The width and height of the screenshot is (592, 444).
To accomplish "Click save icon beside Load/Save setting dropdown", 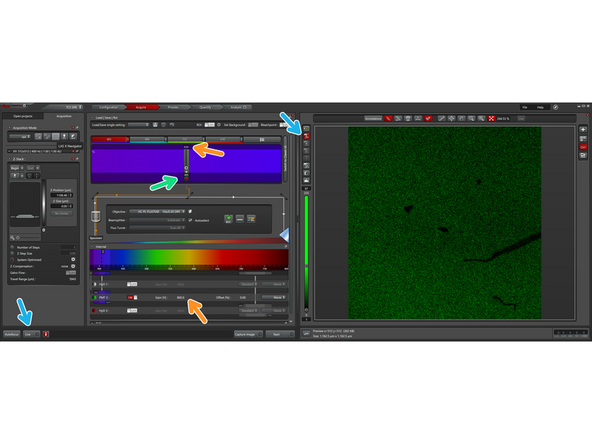I will [155, 125].
